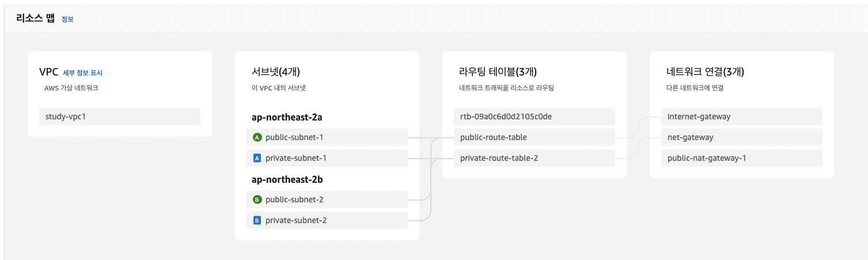
Task: Open the 정보 link next to 리소스 맵
Action: (67, 19)
